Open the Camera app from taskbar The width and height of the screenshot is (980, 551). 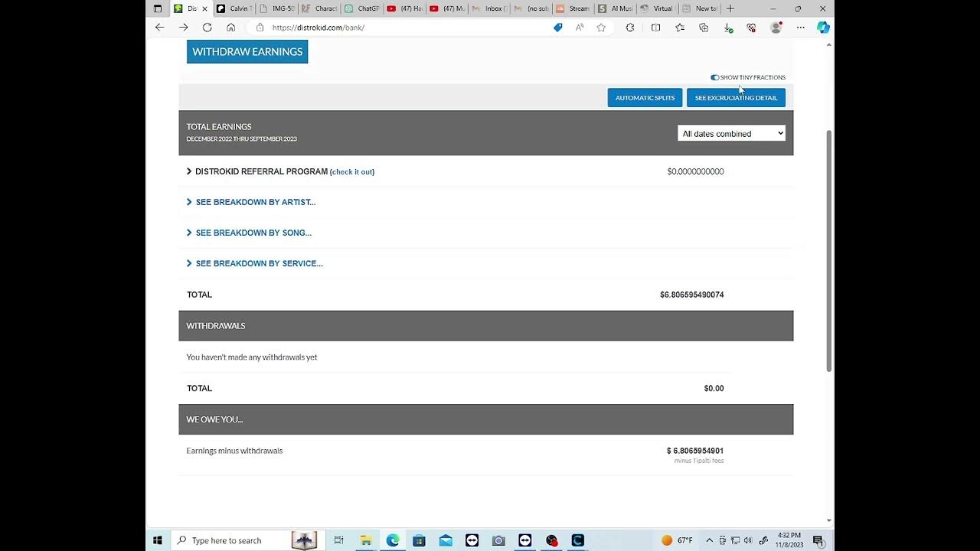pos(498,540)
